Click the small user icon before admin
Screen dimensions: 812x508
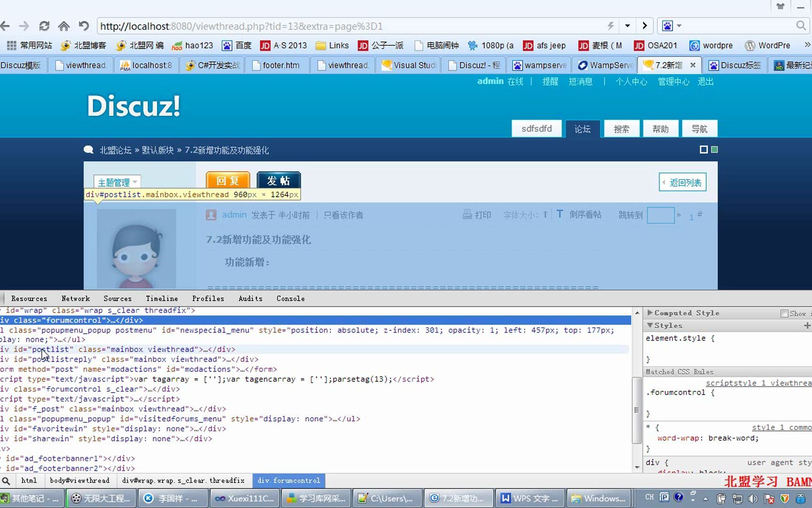coord(211,215)
